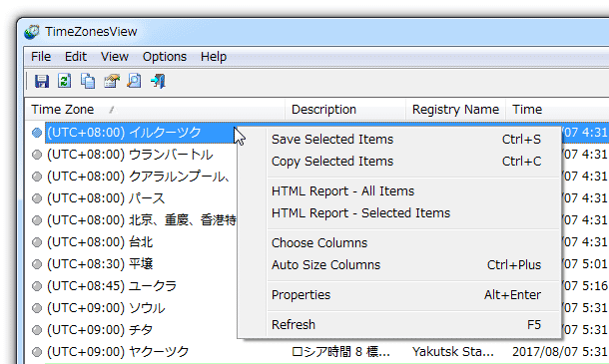Click the clock icon of the パース row
The width and height of the screenshot is (609, 364).
point(37,198)
